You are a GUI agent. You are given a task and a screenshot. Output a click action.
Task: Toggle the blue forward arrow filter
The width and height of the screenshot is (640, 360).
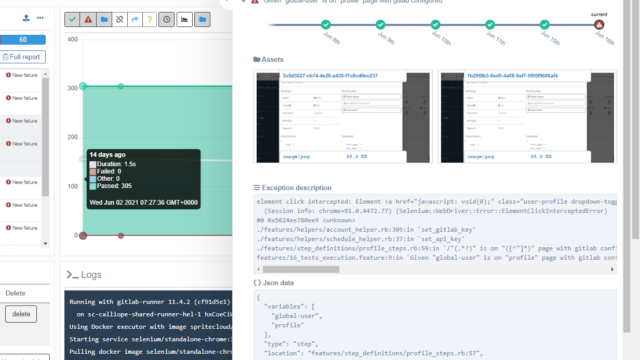[x=135, y=19]
